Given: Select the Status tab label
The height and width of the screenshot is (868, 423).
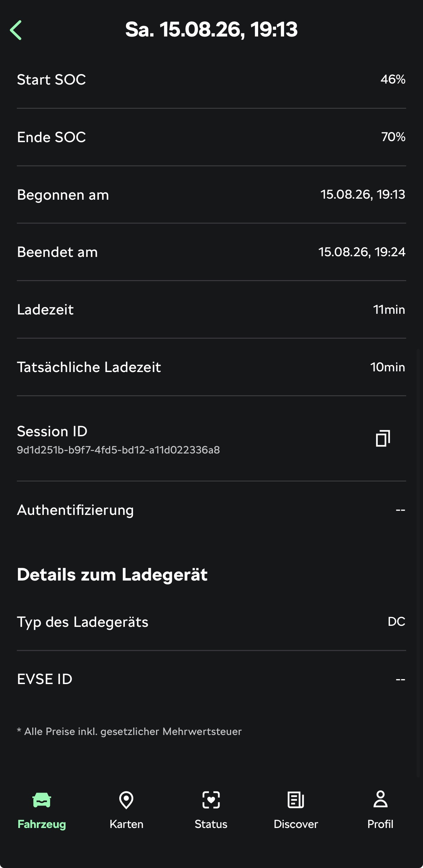Looking at the screenshot, I should [x=211, y=824].
